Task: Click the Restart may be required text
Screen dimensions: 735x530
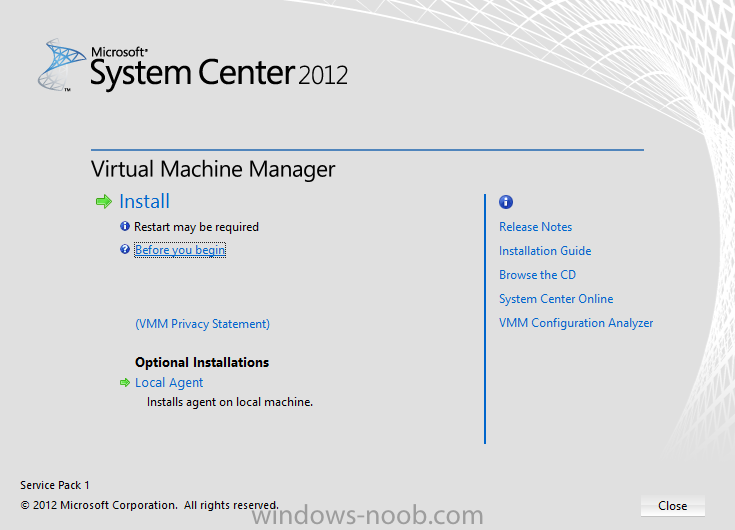Action: 196,227
